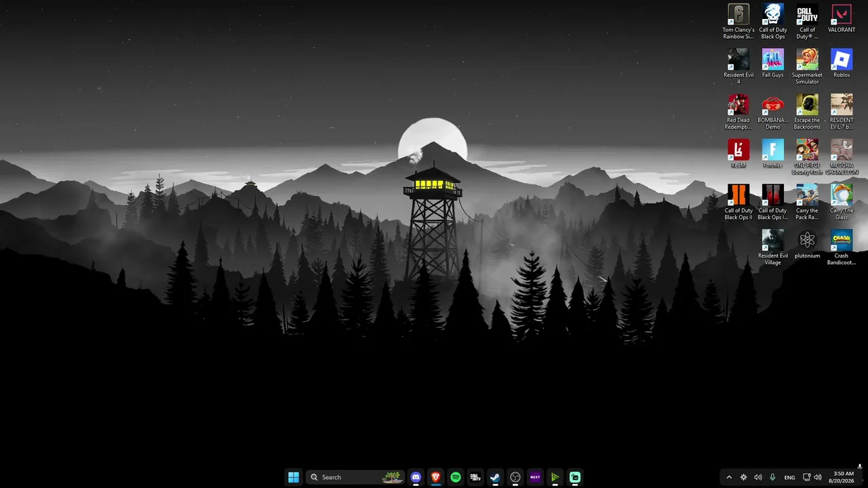
Task: Select the Call of Duty® desktop shortcut
Action: click(x=807, y=22)
